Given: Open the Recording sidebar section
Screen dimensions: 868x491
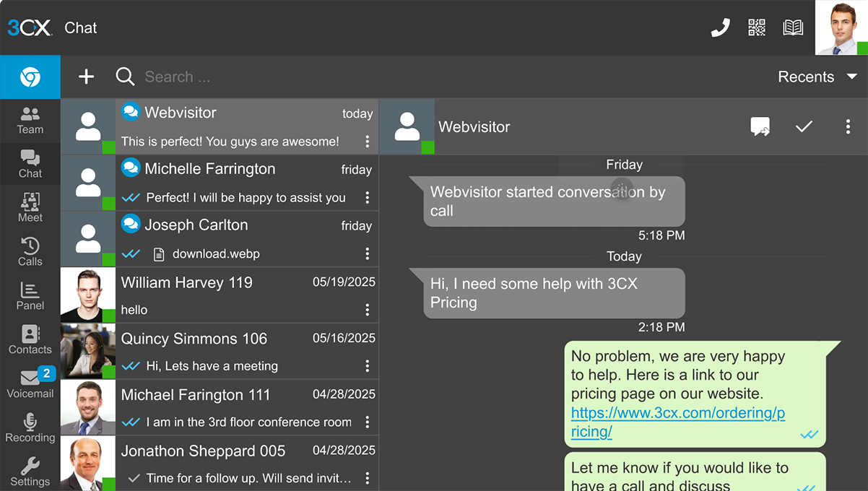Looking at the screenshot, I should coord(30,428).
